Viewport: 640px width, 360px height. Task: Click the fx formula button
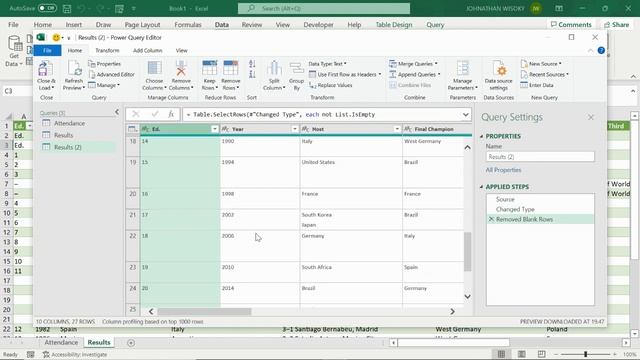(x=171, y=114)
